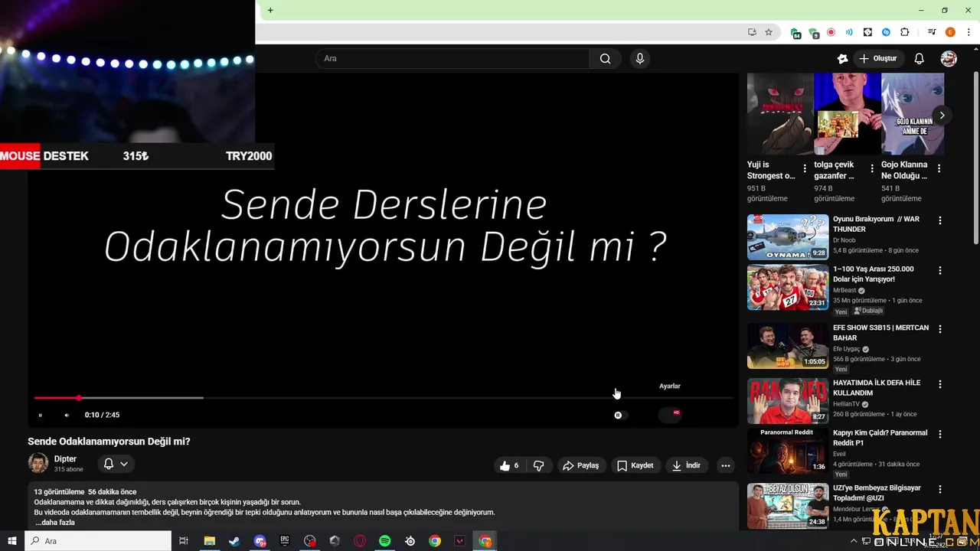980x551 pixels.
Task: Open green extension with 84 badge
Action: [796, 33]
